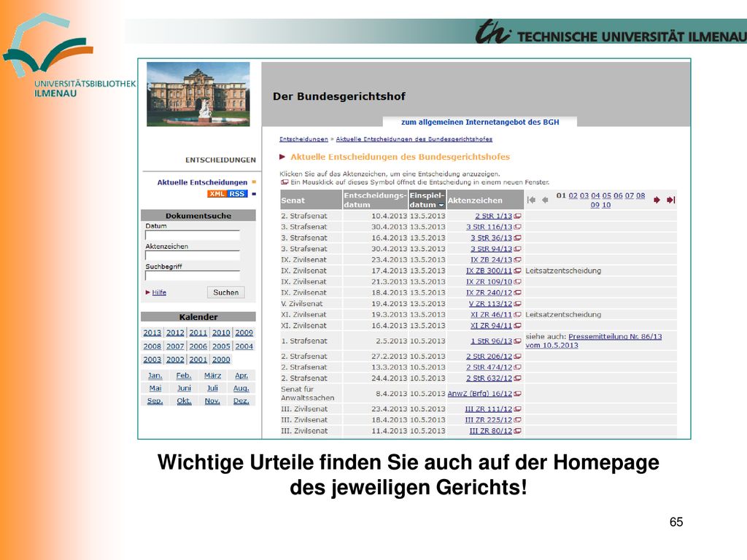The width and height of the screenshot is (747, 560).
Task: Open decision III ZR 80/12 link
Action: tap(491, 431)
